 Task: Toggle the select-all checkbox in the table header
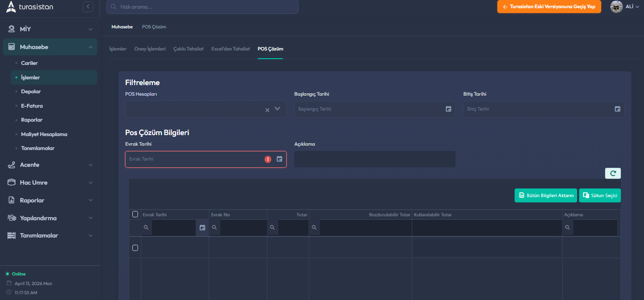(x=135, y=214)
